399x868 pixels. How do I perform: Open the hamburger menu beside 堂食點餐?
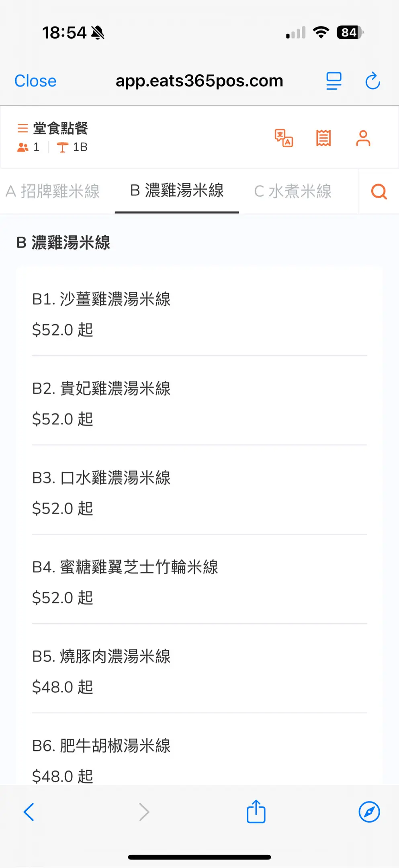23,128
